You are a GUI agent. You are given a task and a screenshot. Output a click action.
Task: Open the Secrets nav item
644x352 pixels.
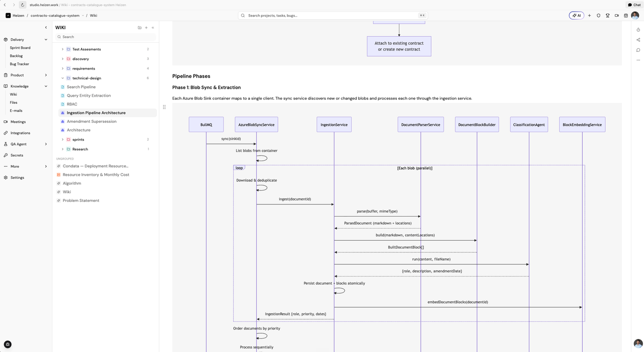[x=17, y=155]
